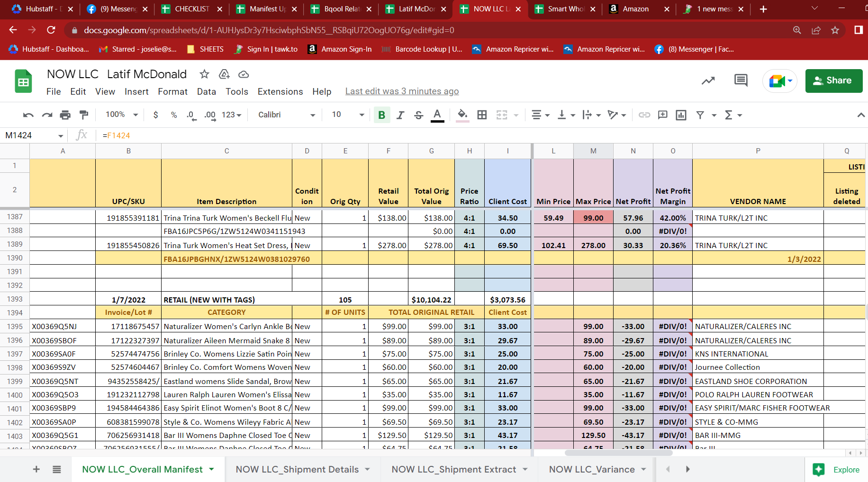Expand the zoom level 100% dropdown
868x482 pixels.
pos(122,115)
